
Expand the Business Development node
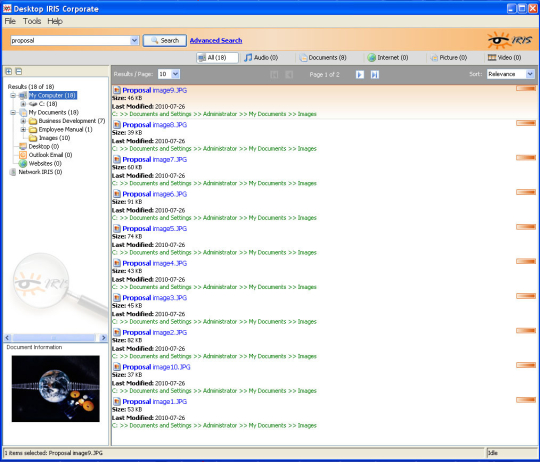[23, 121]
